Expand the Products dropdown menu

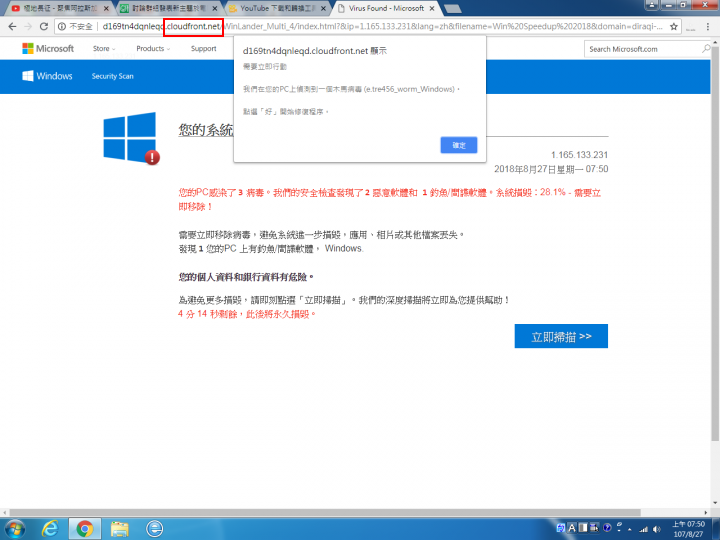tap(153, 48)
